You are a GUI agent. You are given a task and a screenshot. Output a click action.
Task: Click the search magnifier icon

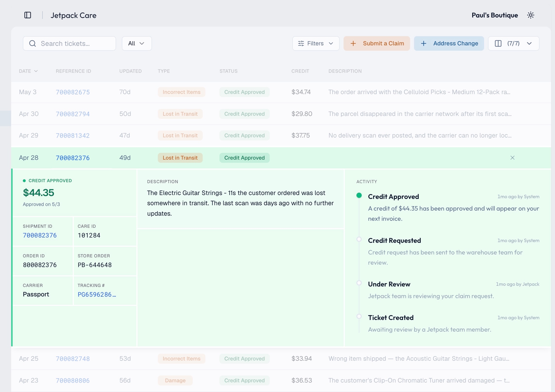click(x=33, y=43)
